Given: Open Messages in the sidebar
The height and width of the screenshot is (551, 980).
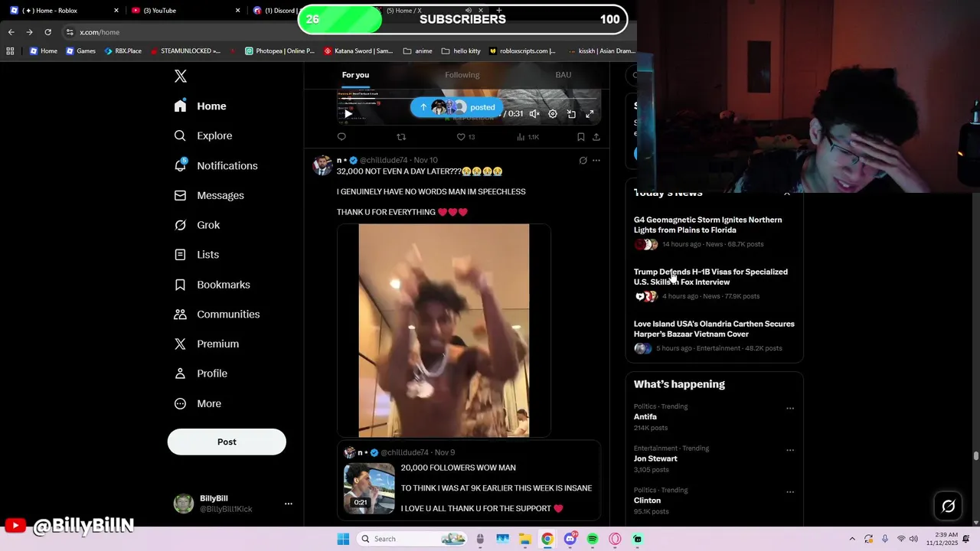Looking at the screenshot, I should coord(209,195).
